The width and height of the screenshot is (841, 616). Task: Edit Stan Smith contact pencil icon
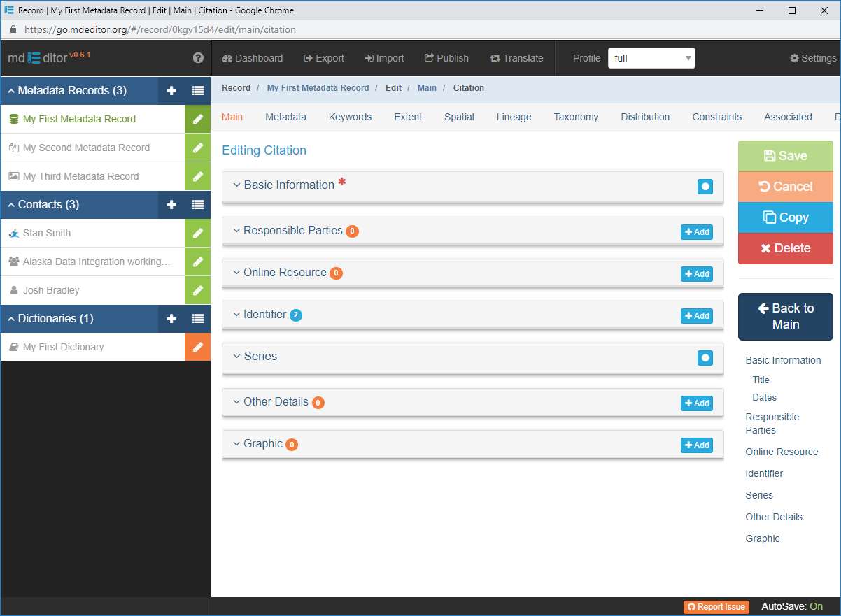(198, 233)
